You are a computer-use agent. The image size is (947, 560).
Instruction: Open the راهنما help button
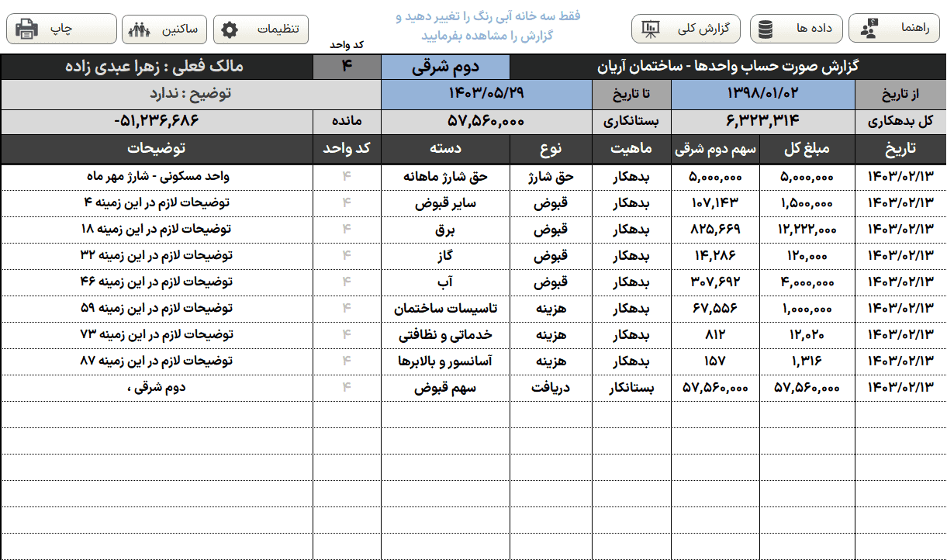tap(894, 29)
